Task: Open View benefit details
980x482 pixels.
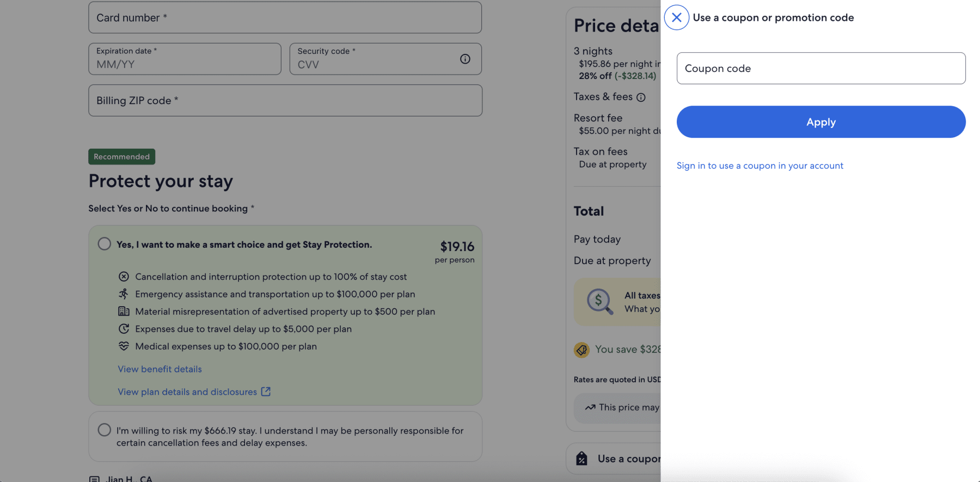Action: coord(160,369)
